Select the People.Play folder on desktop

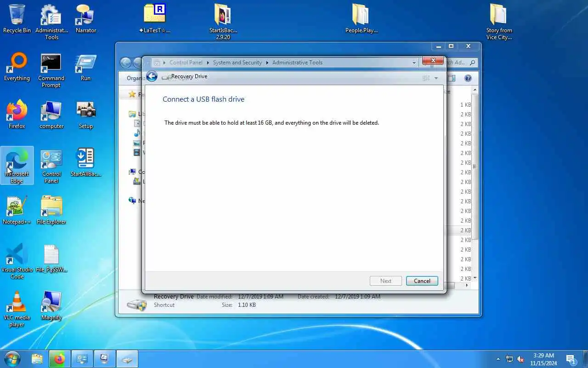362,19
